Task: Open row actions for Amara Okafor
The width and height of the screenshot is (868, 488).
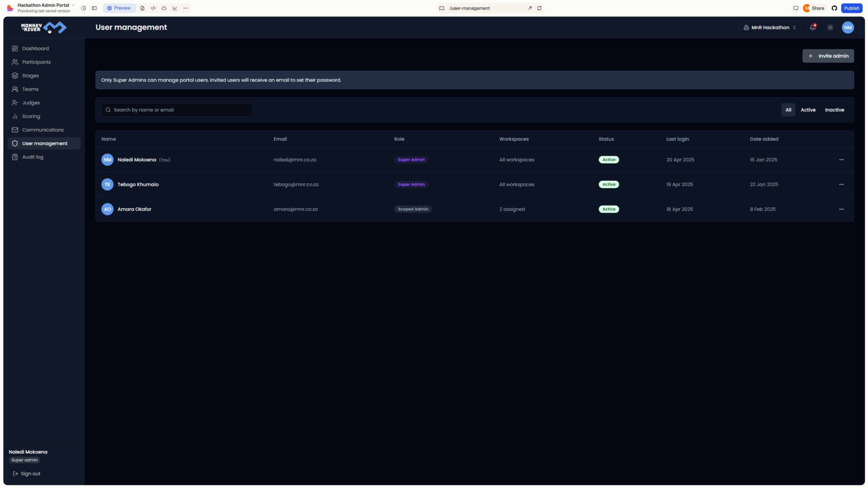Action: (x=841, y=209)
